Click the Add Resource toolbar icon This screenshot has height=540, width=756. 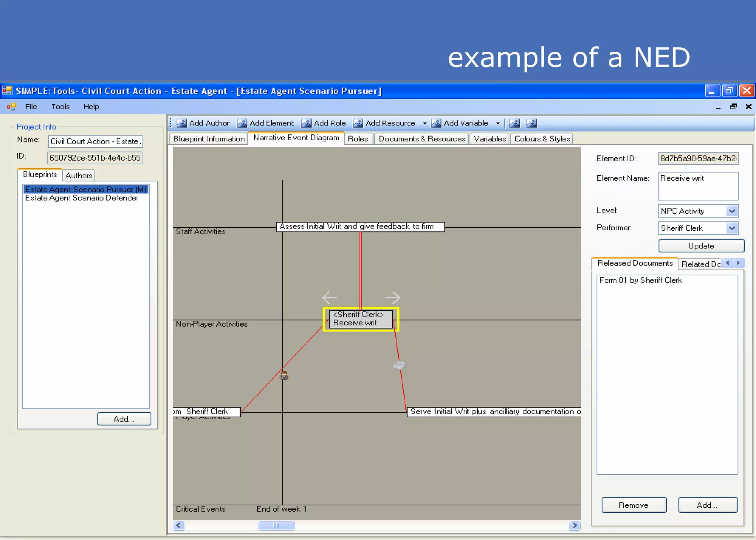(358, 123)
